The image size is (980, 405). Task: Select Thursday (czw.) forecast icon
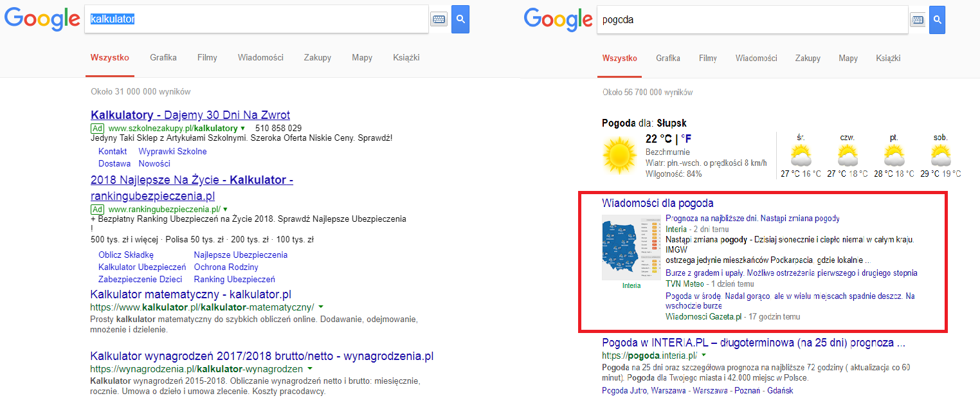pyautogui.click(x=848, y=156)
